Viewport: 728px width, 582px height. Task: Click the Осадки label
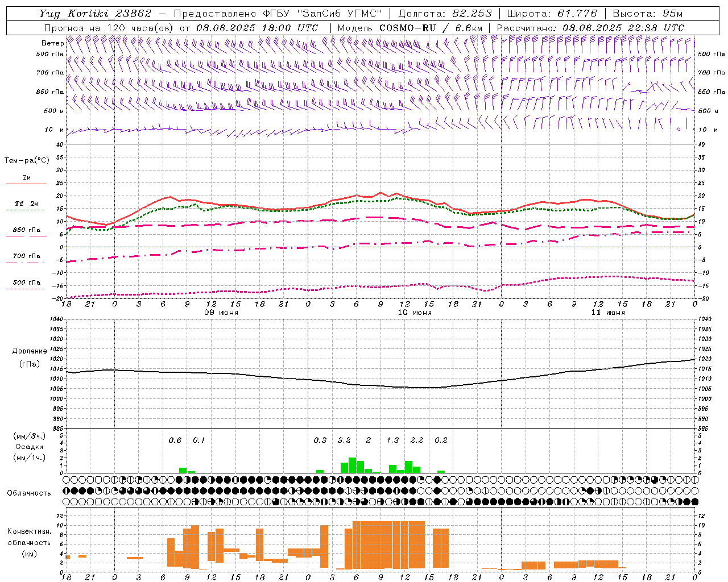pyautogui.click(x=30, y=447)
